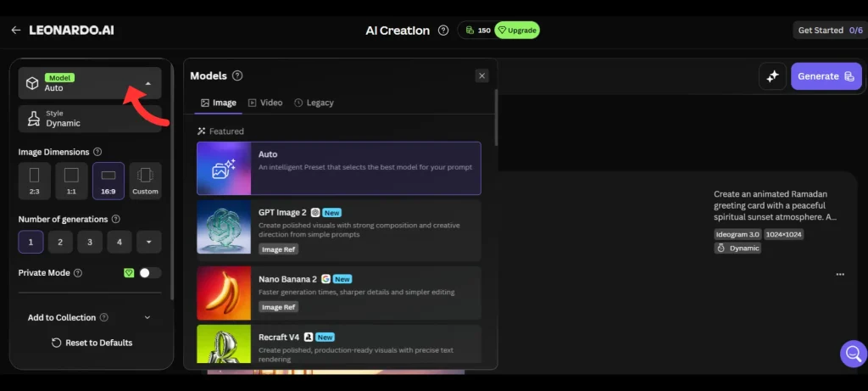Viewport: 868px width, 391px height.
Task: Expand the Add to Collection section
Action: pyautogui.click(x=90, y=317)
